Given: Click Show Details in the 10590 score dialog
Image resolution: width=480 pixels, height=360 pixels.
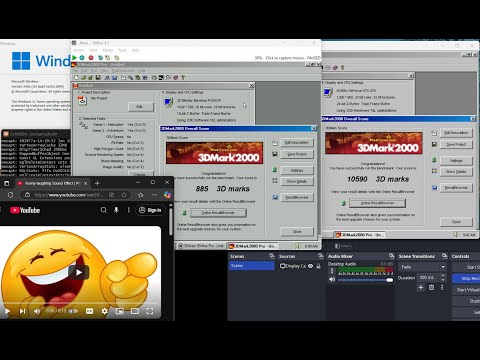Looking at the screenshot, I should 456,172.
